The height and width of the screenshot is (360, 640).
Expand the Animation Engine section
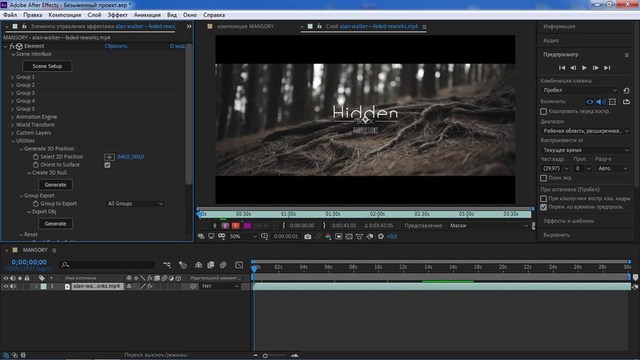[x=13, y=117]
